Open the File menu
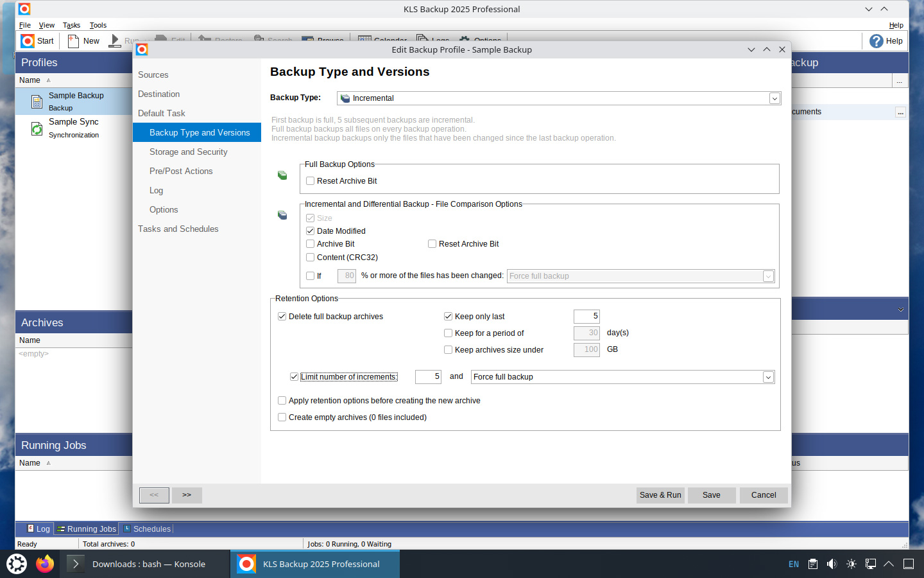Viewport: 924px width, 578px height. [25, 25]
